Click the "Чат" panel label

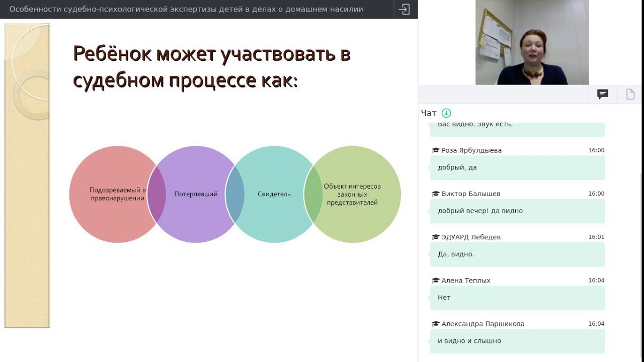point(429,113)
